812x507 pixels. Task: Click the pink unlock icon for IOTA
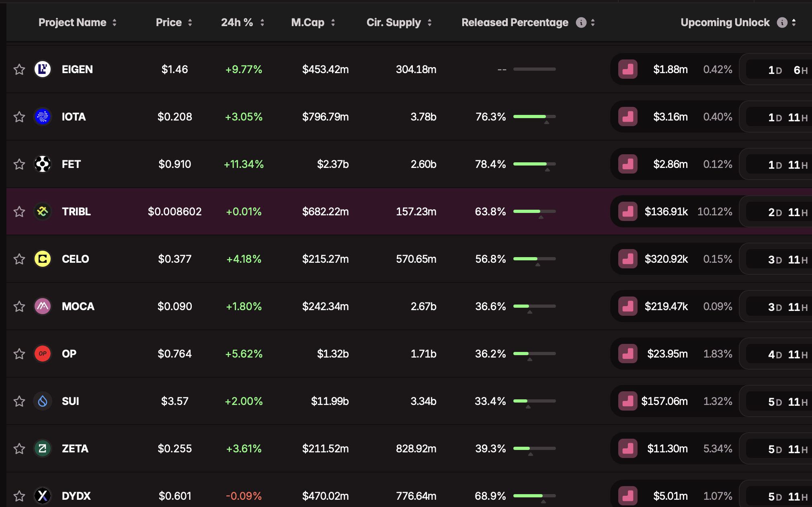(x=628, y=117)
